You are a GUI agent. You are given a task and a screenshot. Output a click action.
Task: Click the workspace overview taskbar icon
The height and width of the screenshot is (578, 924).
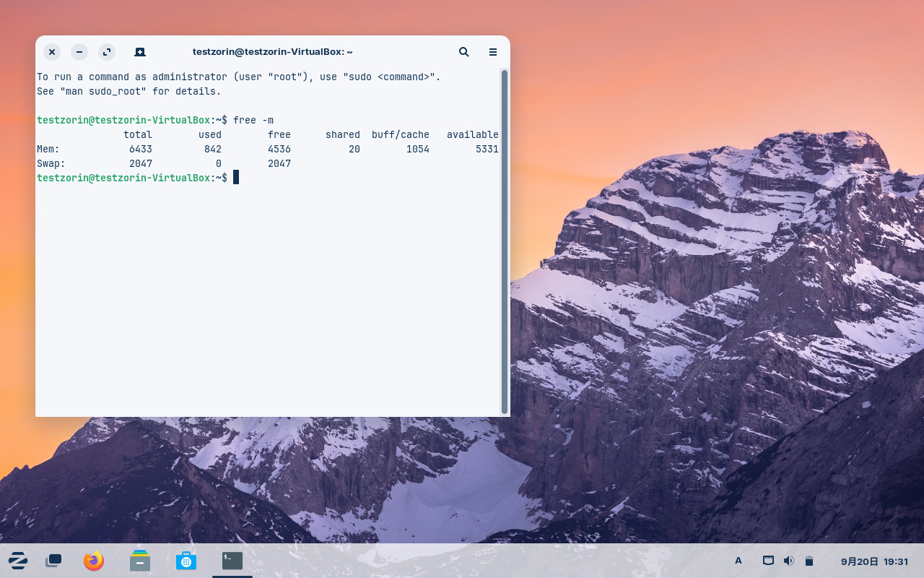53,561
